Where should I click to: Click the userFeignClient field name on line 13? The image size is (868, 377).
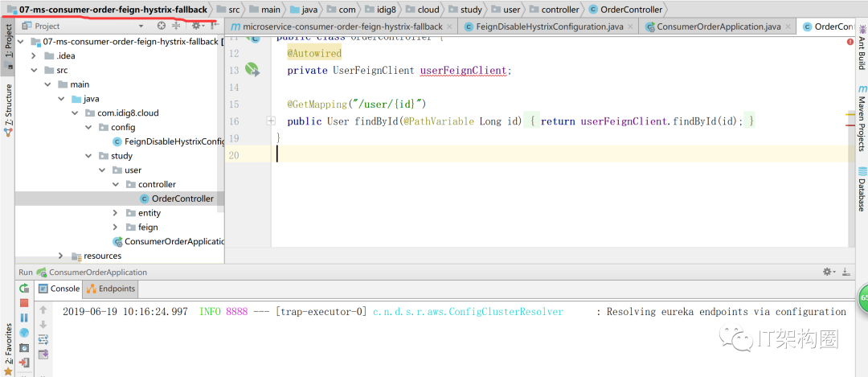tap(464, 70)
